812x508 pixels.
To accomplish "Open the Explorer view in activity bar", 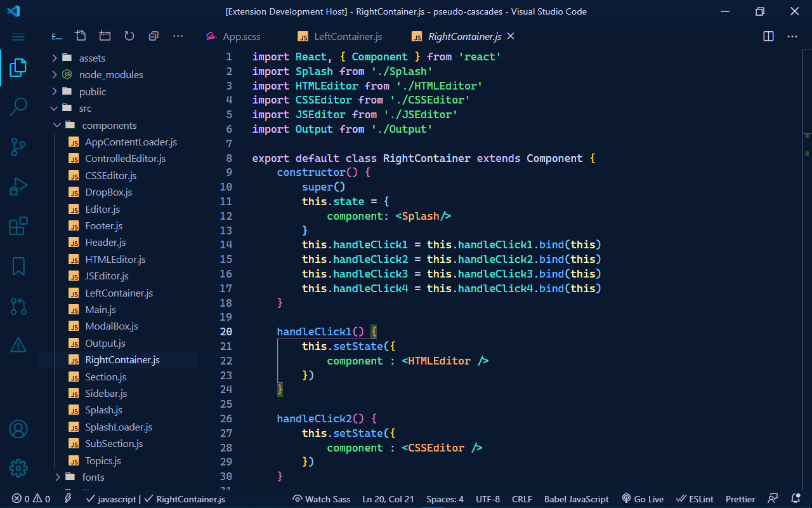I will (x=18, y=67).
